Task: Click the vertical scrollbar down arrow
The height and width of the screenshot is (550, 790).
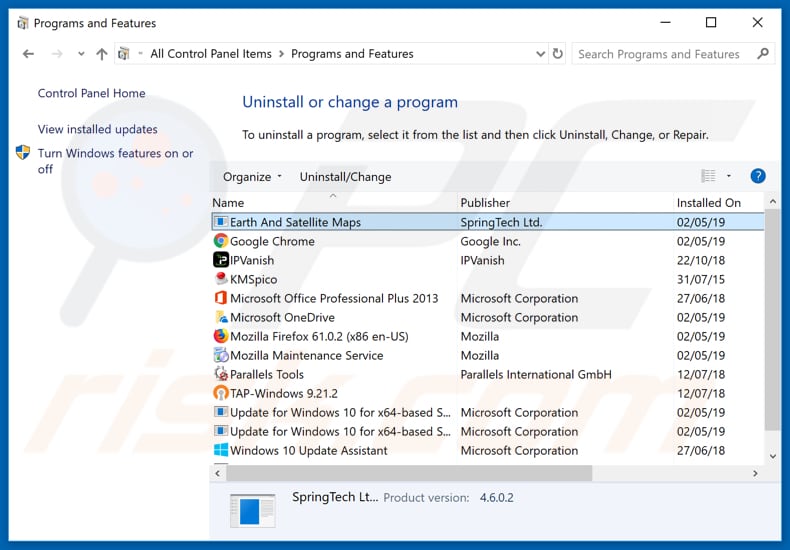Action: (x=772, y=456)
